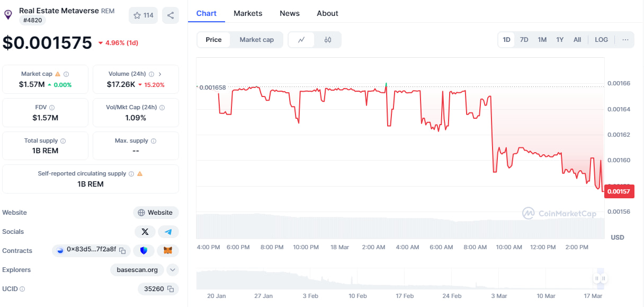The image size is (644, 307).
Task: Open the X (Twitter) social link
Action: coord(145,232)
